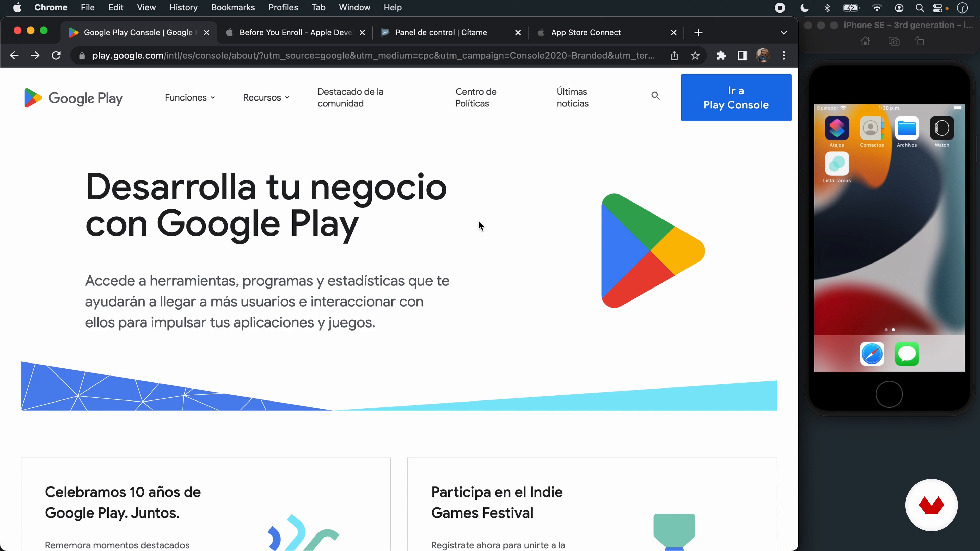Bookmark this tab with the star icon
This screenshot has height=551, width=980.
tap(695, 56)
